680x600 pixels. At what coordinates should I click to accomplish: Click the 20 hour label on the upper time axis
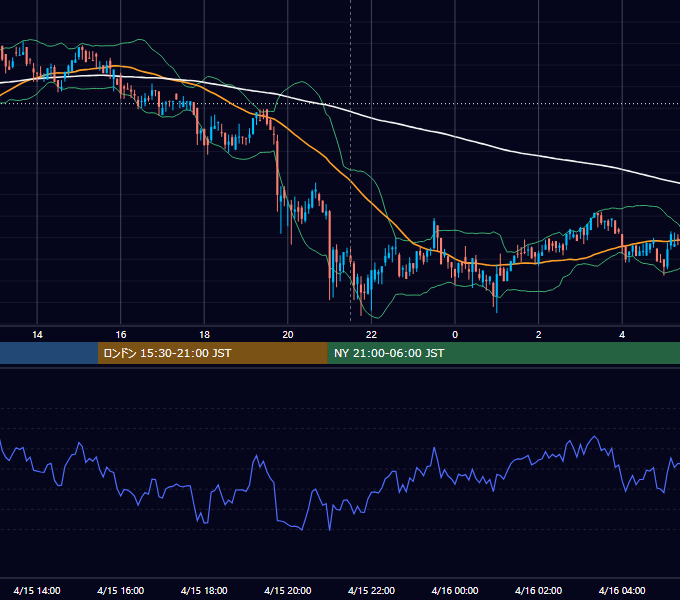[288, 335]
